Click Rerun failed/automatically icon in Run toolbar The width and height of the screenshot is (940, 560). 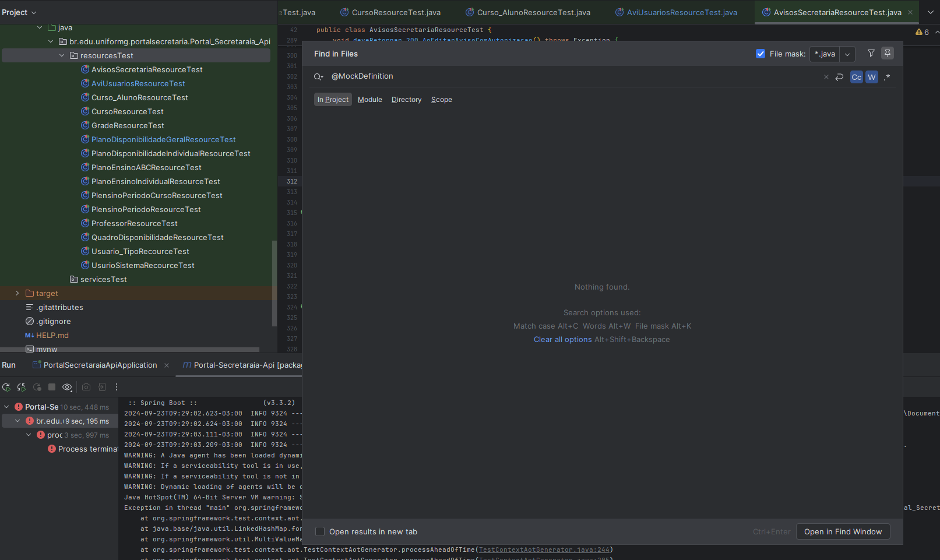[x=22, y=387]
